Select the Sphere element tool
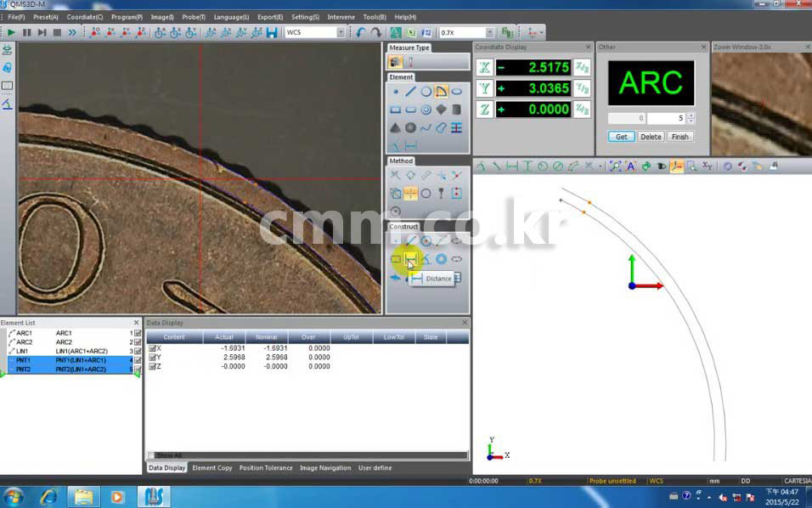 click(x=410, y=127)
